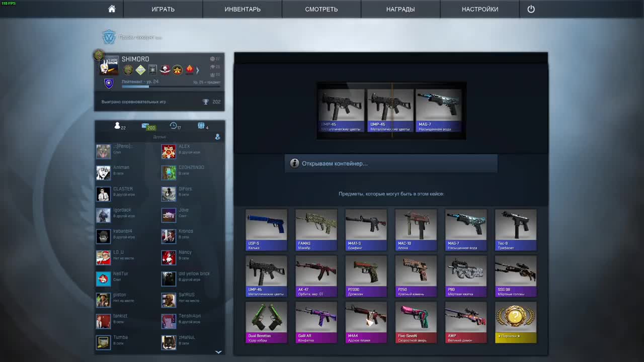
Task: Click the competitive wins trophy icon
Action: (x=206, y=102)
